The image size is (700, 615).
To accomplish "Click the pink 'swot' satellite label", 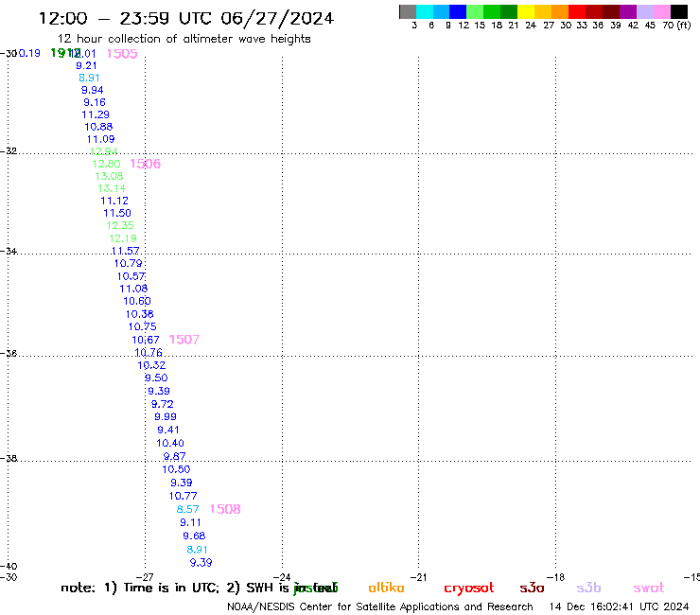I will pos(649,588).
